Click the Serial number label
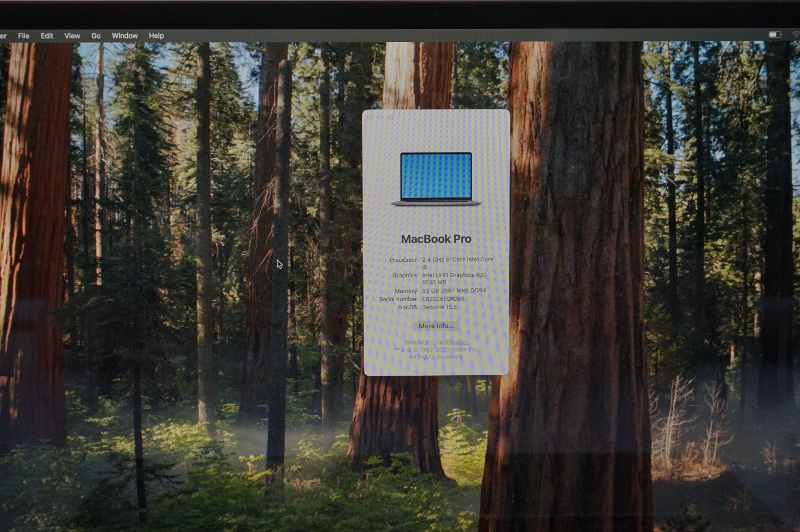 click(398, 299)
